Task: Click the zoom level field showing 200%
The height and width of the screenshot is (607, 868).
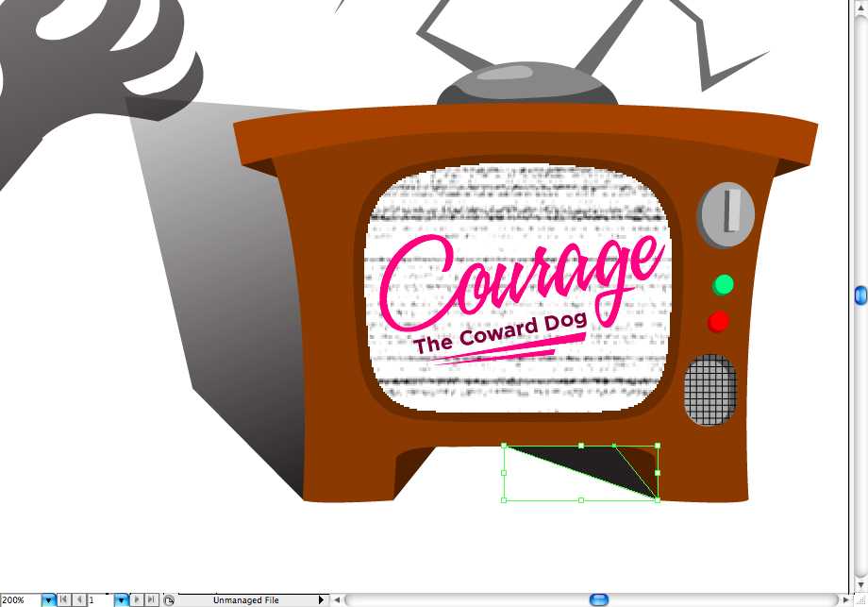Action: click(21, 599)
